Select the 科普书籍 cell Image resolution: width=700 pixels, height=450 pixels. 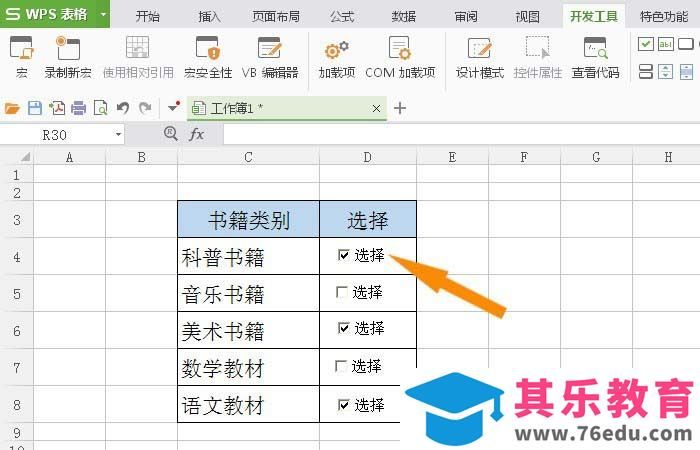[249, 257]
